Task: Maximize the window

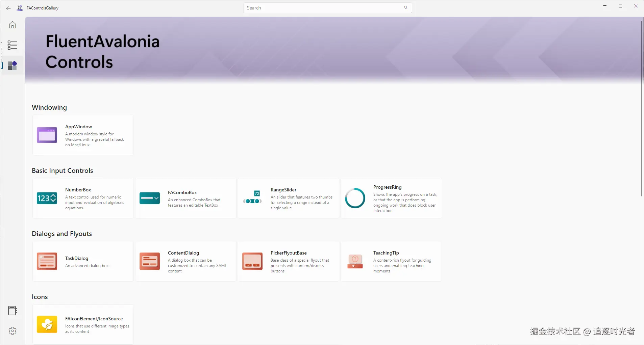Action: coord(620,6)
